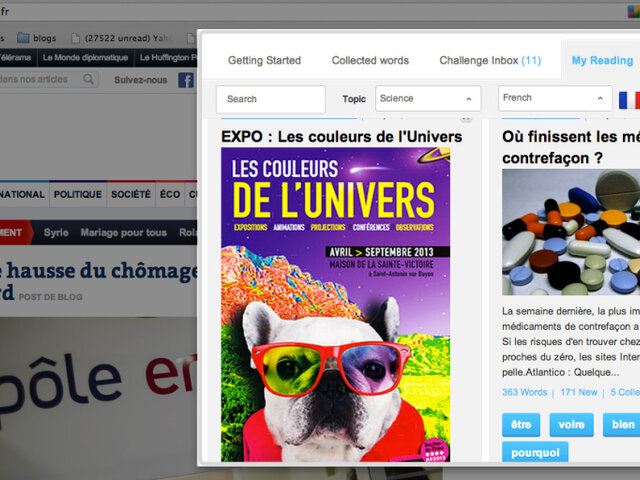Viewport: 640px width, 480px height.
Task: Click the Le Huffington Post link in background bar
Action: [167, 58]
